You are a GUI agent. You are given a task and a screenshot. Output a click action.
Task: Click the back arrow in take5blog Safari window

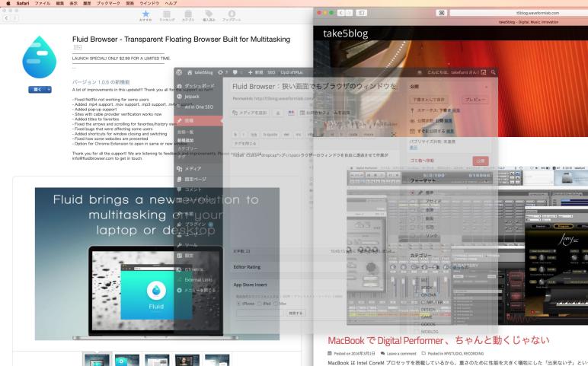pos(340,13)
